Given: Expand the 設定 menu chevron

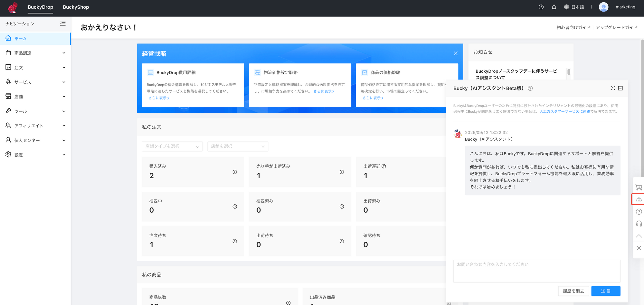Looking at the screenshot, I should (64, 154).
